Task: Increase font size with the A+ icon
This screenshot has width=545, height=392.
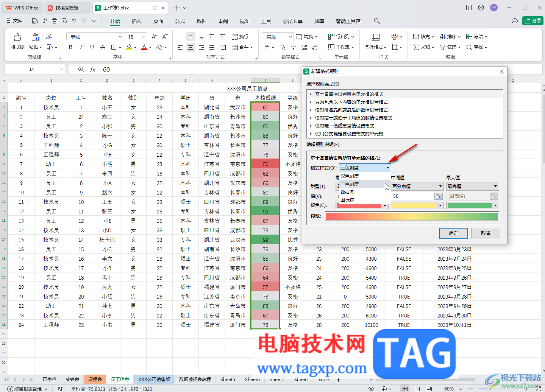Action: tap(154, 37)
